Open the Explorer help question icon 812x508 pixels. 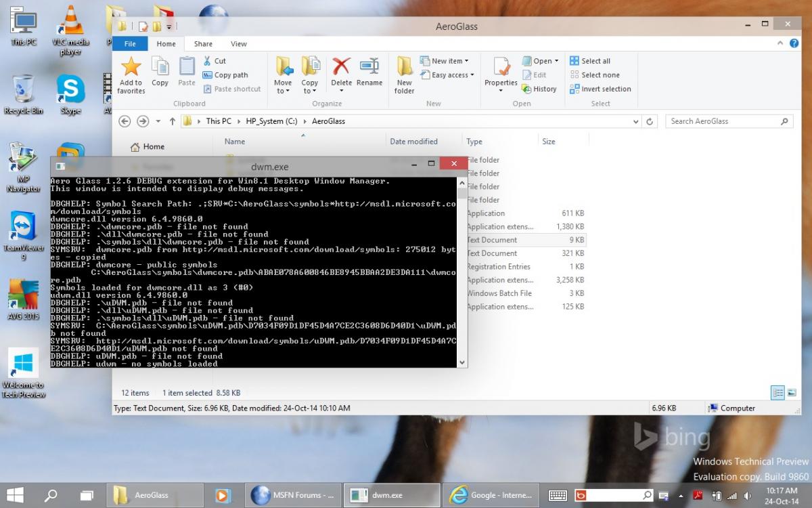(x=794, y=43)
